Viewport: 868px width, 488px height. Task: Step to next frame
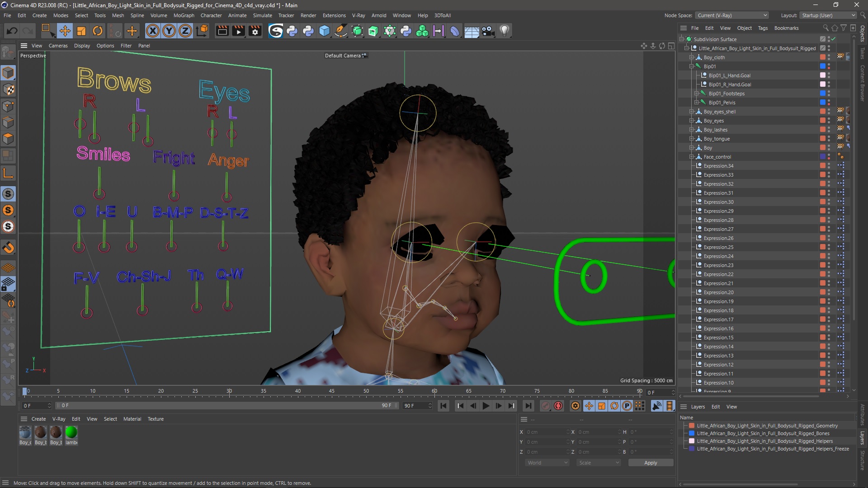point(499,406)
